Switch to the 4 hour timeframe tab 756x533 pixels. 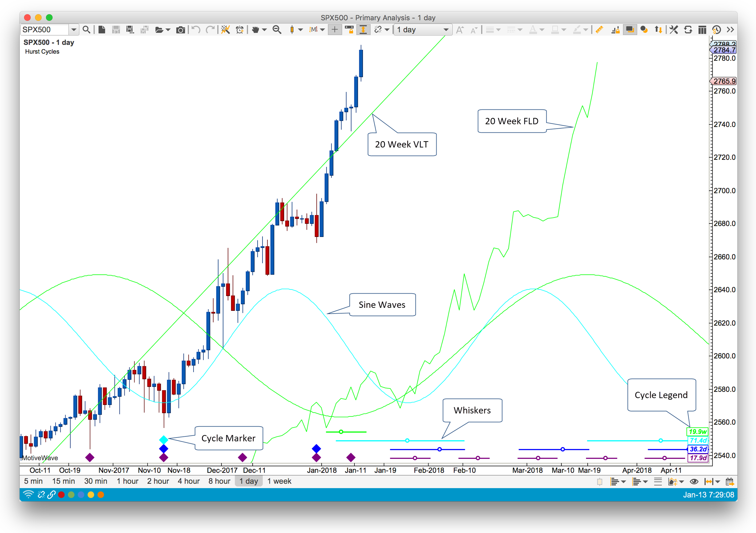(189, 481)
